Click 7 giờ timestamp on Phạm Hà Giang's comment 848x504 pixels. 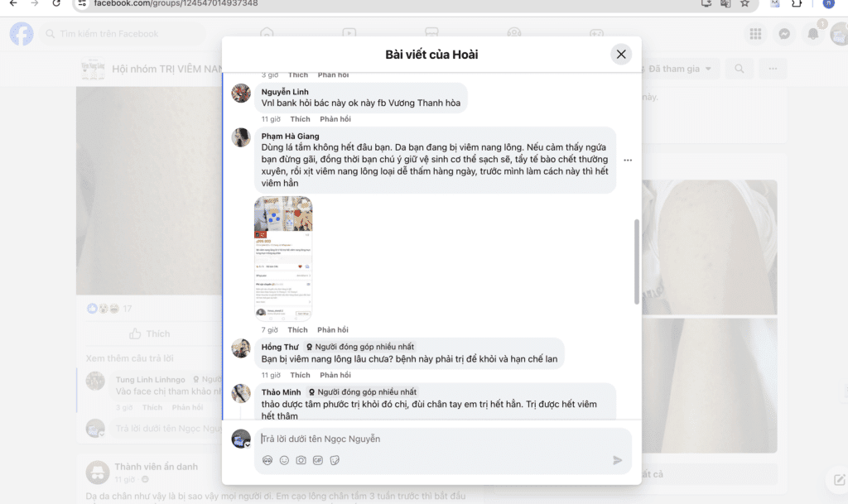pyautogui.click(x=269, y=329)
